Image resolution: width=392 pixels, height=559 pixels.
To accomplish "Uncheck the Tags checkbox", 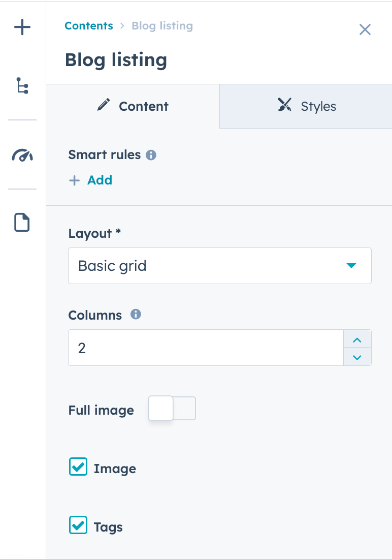I will pos(78,525).
